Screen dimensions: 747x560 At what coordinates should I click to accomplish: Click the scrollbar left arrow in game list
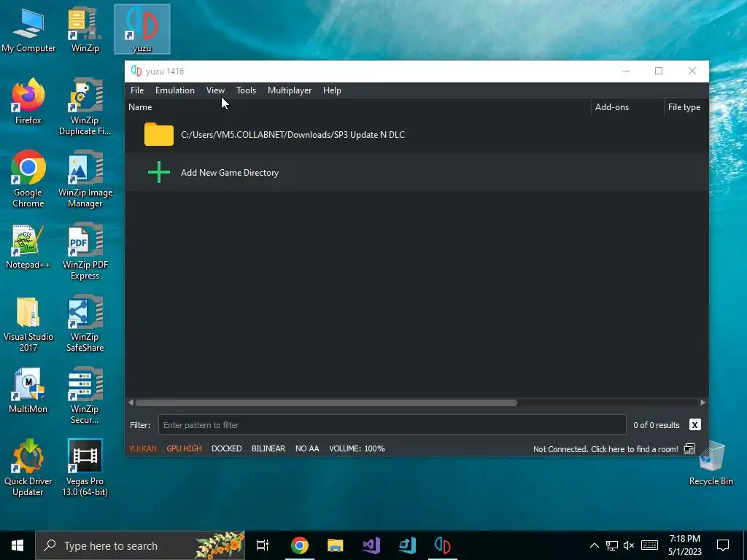131,402
